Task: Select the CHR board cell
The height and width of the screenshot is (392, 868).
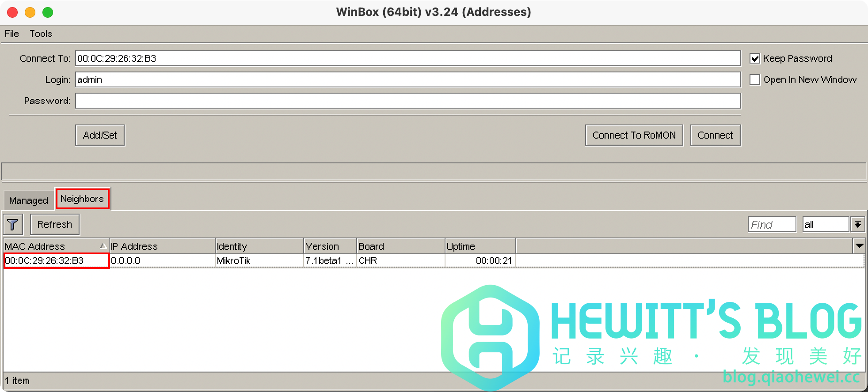Action: coord(401,260)
